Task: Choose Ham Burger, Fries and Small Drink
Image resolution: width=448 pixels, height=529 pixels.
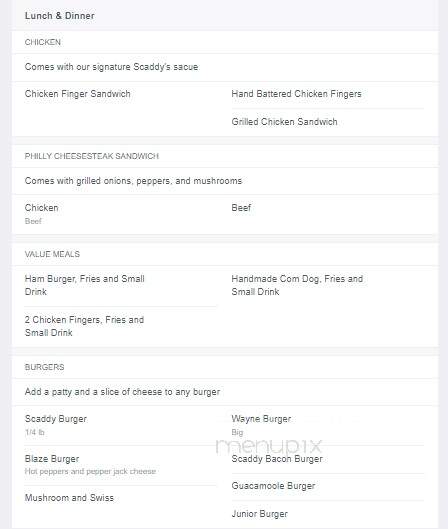Action: click(x=85, y=285)
